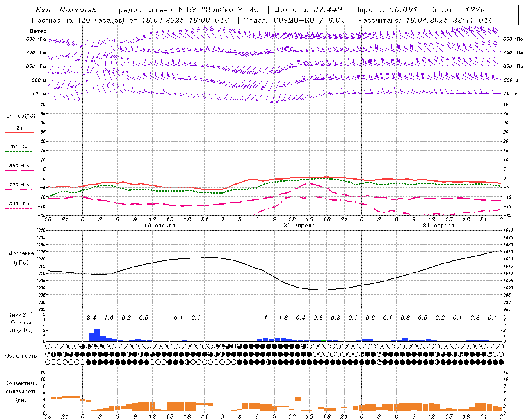Click the '(гПа)' unit under Давление
This screenshot has width=525, height=420.
point(21,263)
